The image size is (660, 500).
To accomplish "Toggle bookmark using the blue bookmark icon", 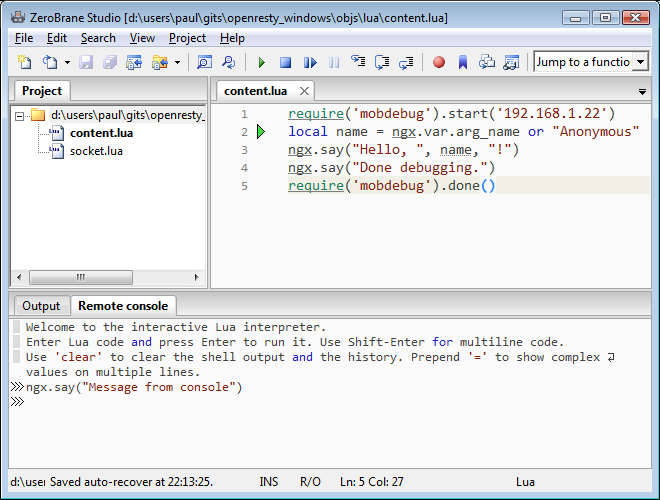I will pyautogui.click(x=462, y=62).
